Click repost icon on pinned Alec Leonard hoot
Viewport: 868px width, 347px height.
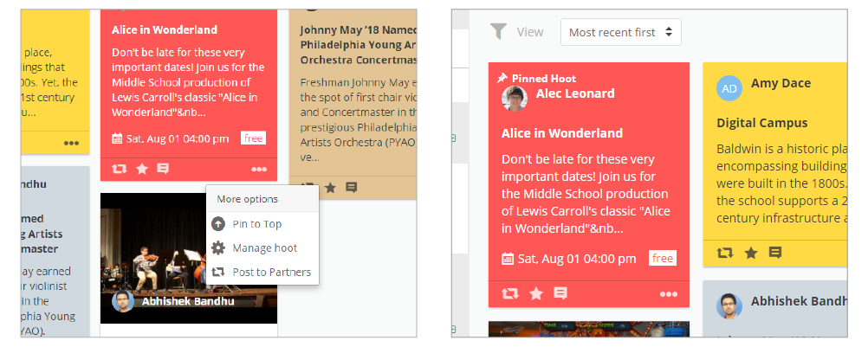point(510,293)
